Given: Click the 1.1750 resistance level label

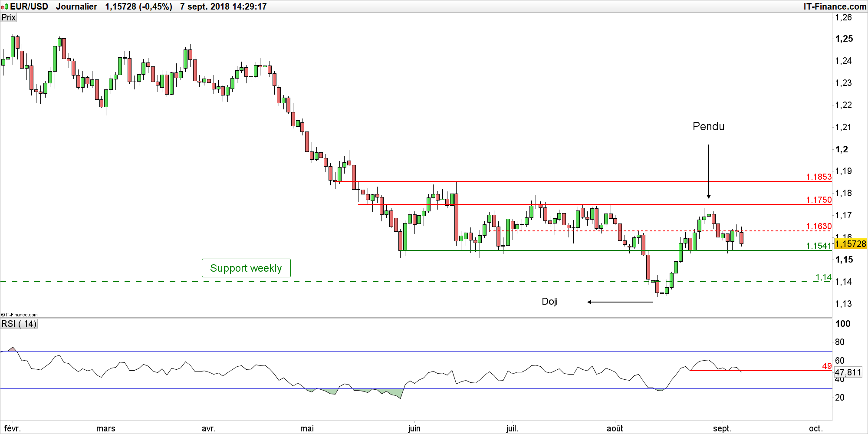Looking at the screenshot, I should 819,200.
